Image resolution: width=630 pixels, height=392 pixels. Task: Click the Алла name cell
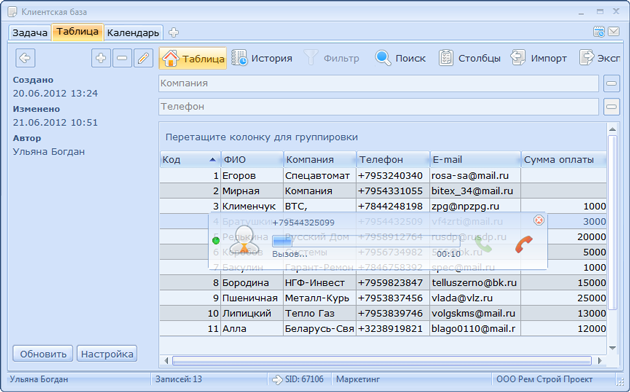pyautogui.click(x=252, y=329)
